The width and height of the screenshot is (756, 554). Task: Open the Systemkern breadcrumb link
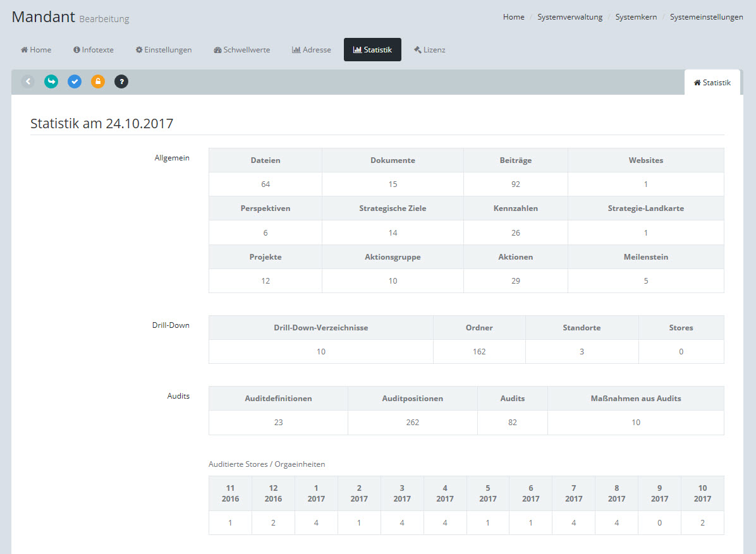[636, 17]
